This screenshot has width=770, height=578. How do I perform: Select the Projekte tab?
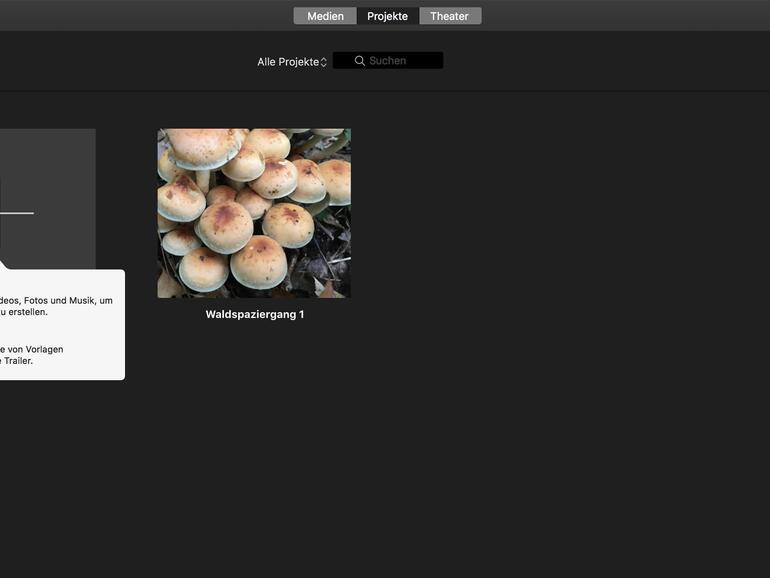(387, 16)
